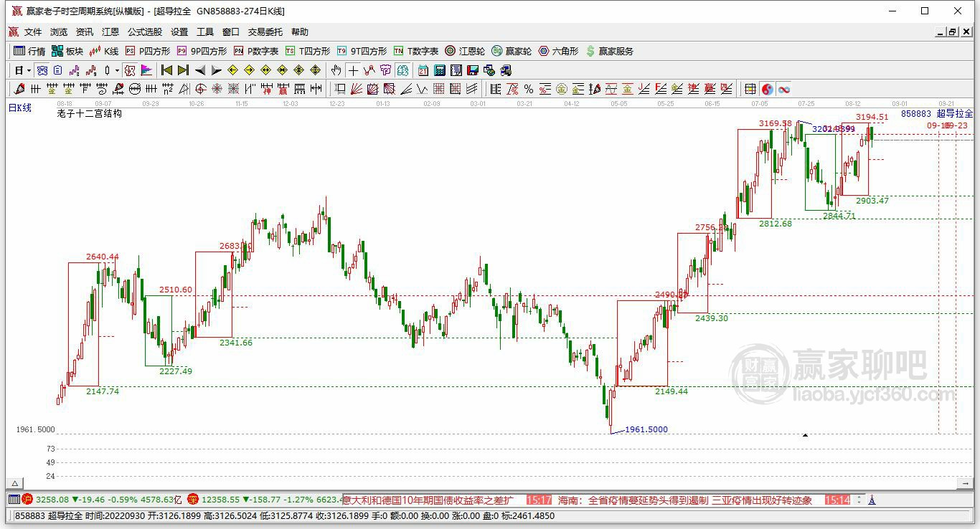
Task: Select the V-shaped wave line tool
Action: 422,89
